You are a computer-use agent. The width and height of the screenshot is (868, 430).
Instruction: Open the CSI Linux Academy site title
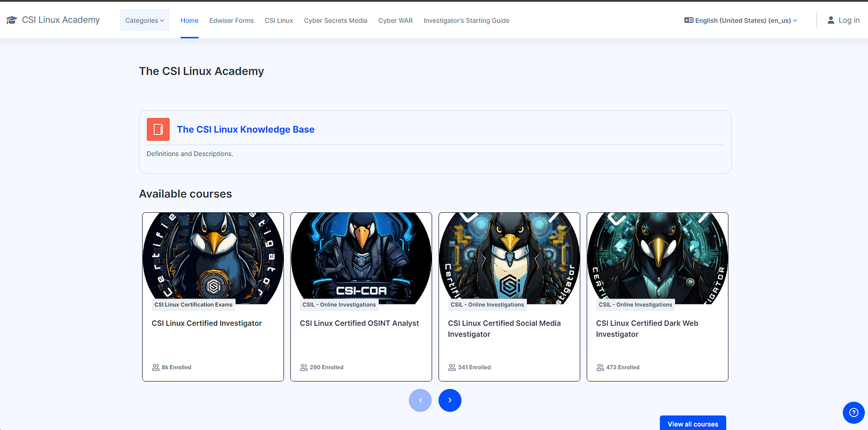tap(61, 20)
